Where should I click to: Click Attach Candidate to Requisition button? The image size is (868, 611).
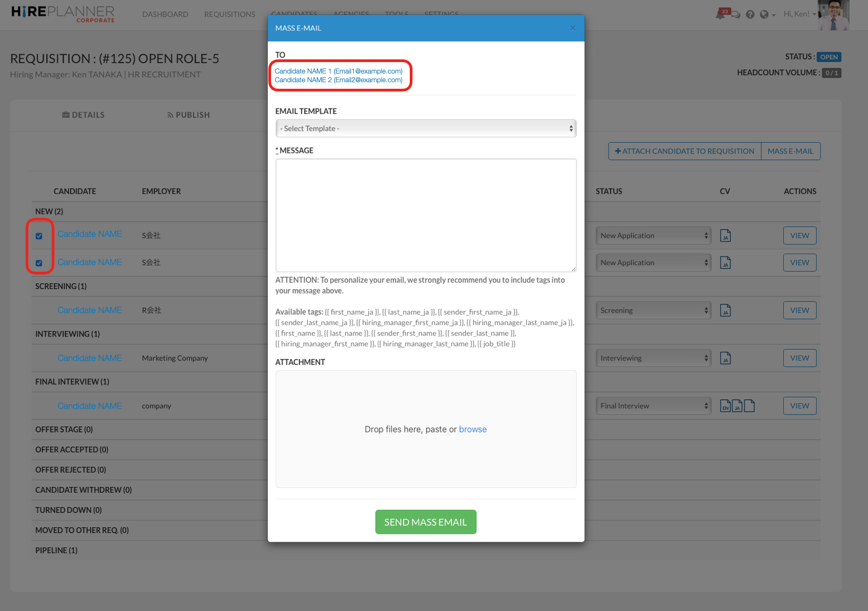(x=685, y=151)
